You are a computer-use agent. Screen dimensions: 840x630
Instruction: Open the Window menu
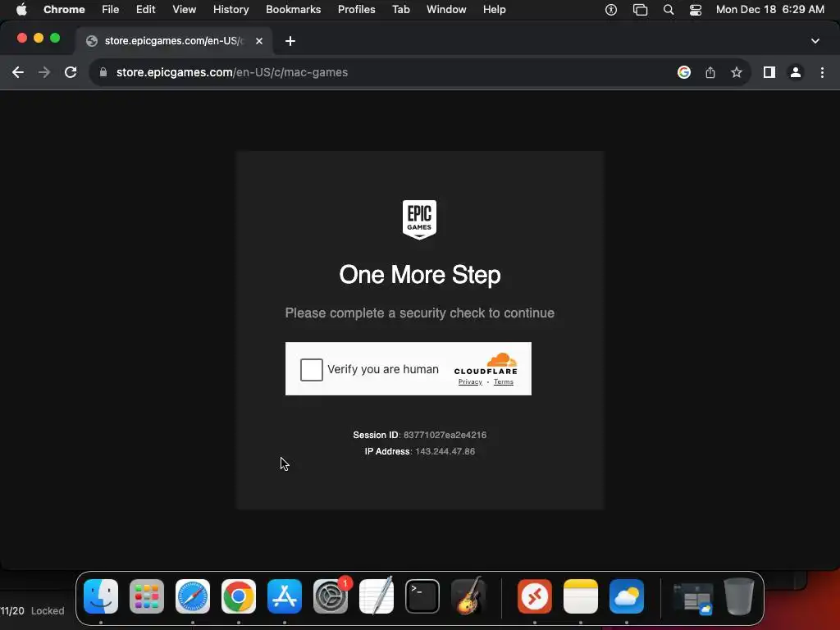(446, 9)
